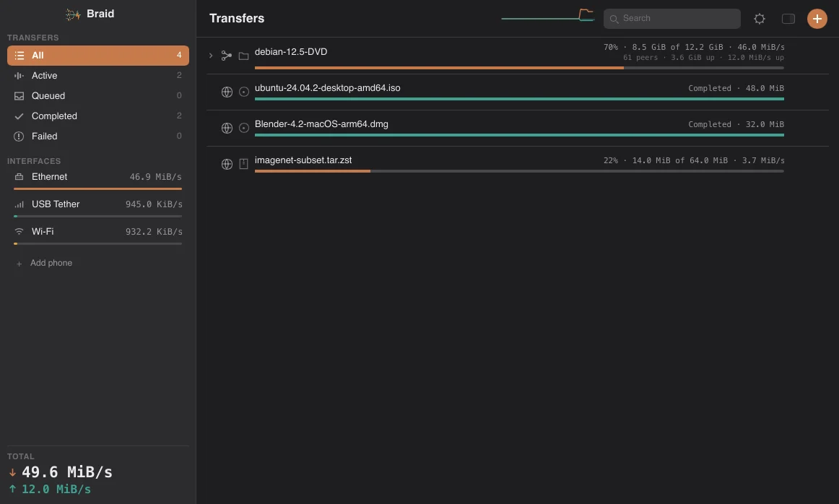The image size is (839, 504).
Task: Click the Braid app logo icon
Action: 73,14
